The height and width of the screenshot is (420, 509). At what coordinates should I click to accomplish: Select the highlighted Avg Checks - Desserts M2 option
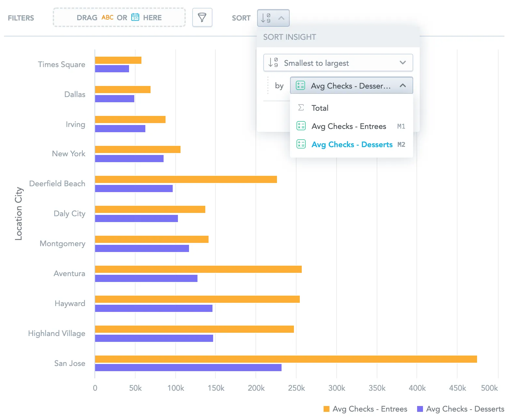click(352, 144)
